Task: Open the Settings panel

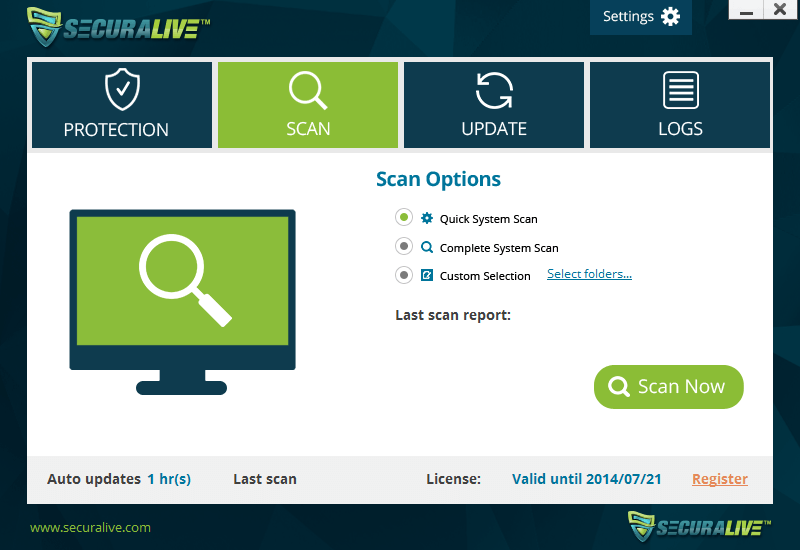Action: pos(641,17)
